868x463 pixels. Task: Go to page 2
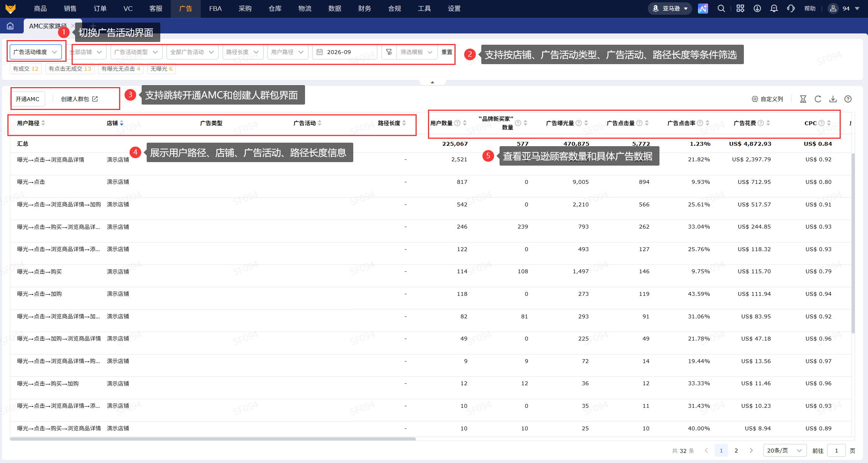tap(736, 451)
